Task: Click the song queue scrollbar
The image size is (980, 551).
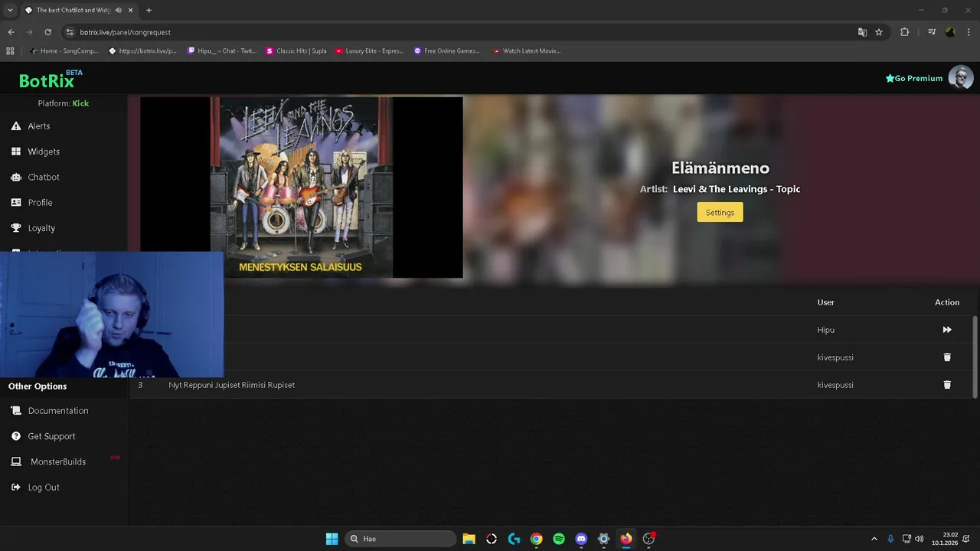Action: [975, 357]
